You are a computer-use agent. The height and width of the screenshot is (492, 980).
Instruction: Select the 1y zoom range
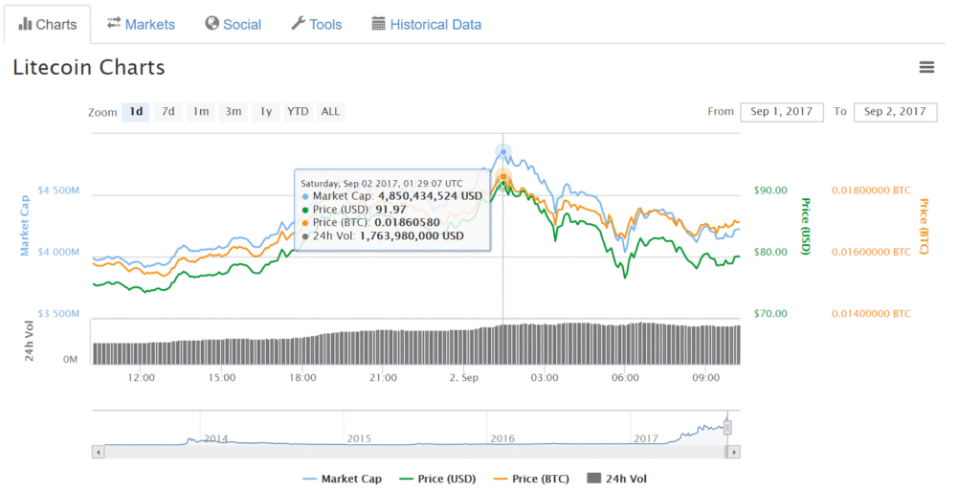(266, 112)
